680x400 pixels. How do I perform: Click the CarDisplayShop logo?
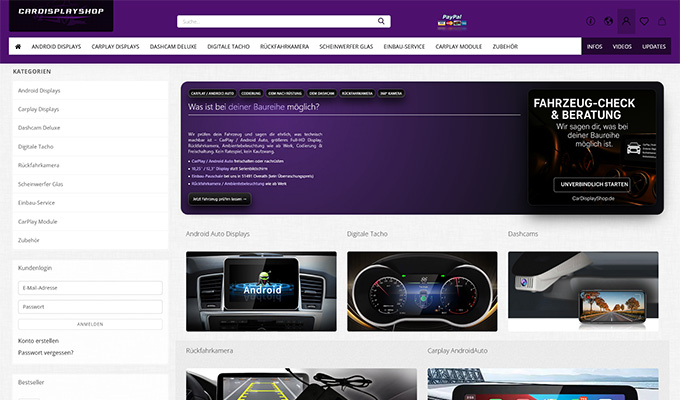point(60,16)
